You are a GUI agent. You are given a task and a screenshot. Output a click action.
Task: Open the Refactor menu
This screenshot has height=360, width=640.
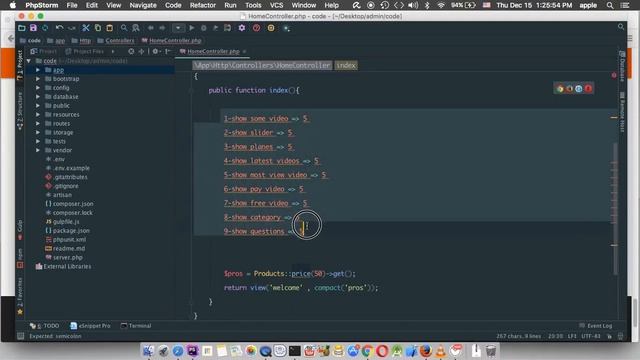point(202,5)
